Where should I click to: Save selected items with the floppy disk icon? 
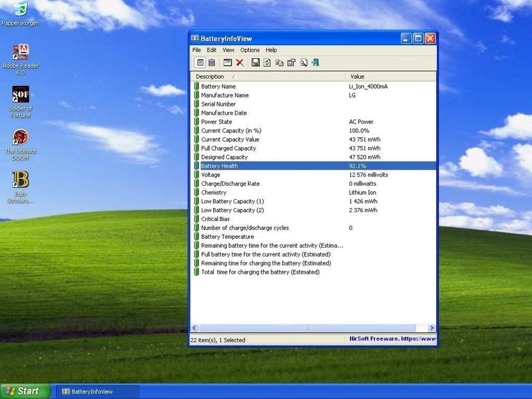(x=255, y=63)
